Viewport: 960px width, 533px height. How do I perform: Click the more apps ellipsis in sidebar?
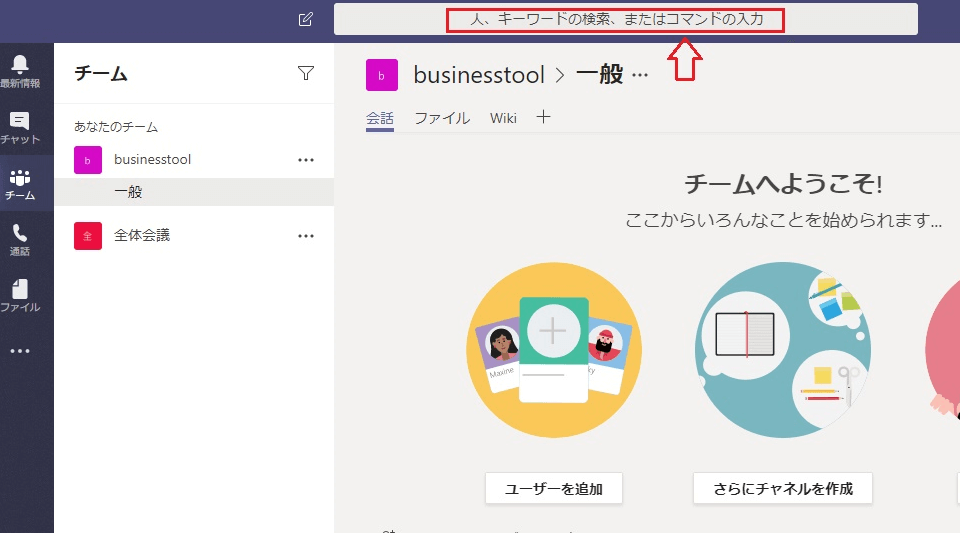20,351
